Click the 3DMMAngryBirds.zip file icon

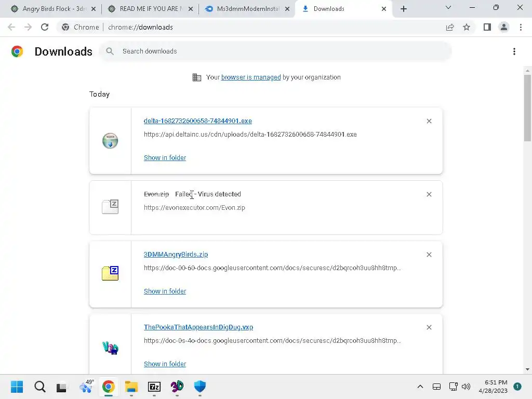[110, 273]
